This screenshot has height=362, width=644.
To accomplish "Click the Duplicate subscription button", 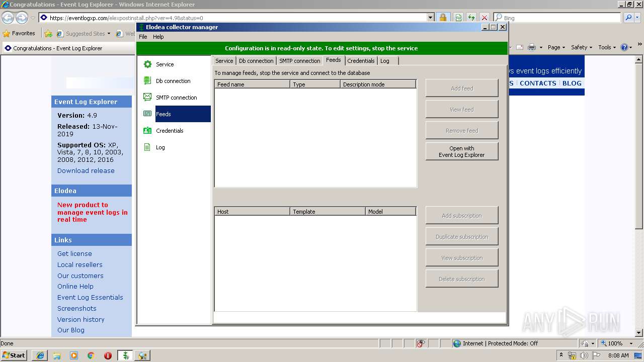I will tap(462, 236).
